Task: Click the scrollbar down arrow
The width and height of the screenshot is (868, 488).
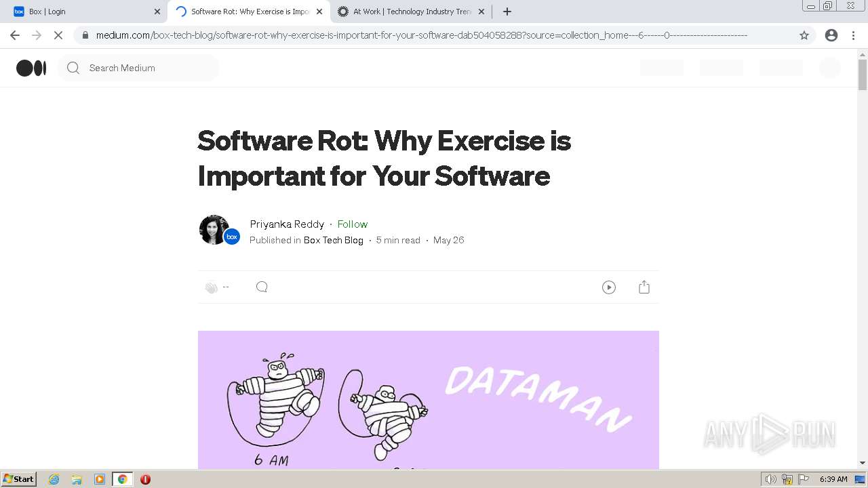Action: coord(863,463)
